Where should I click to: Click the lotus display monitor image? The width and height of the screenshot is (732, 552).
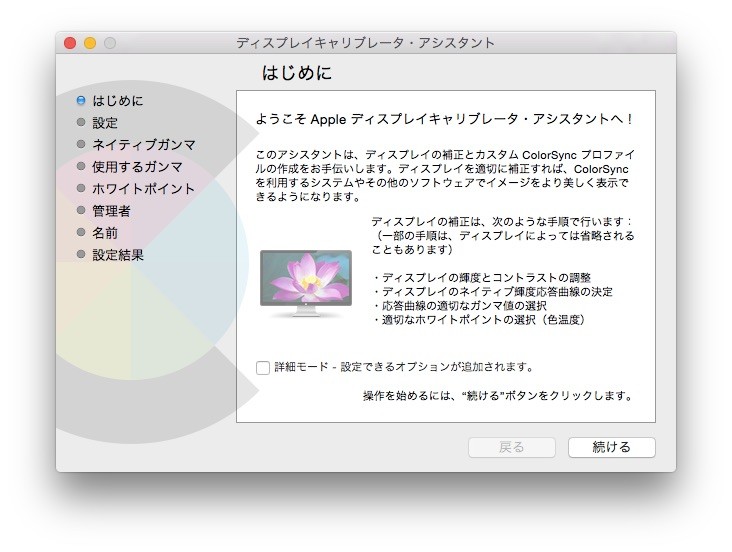point(306,283)
